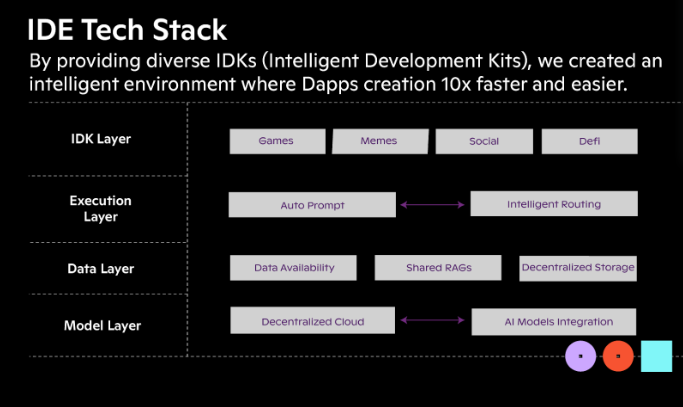Click the AI Models Integration box
The width and height of the screenshot is (683, 407).
tap(555, 321)
